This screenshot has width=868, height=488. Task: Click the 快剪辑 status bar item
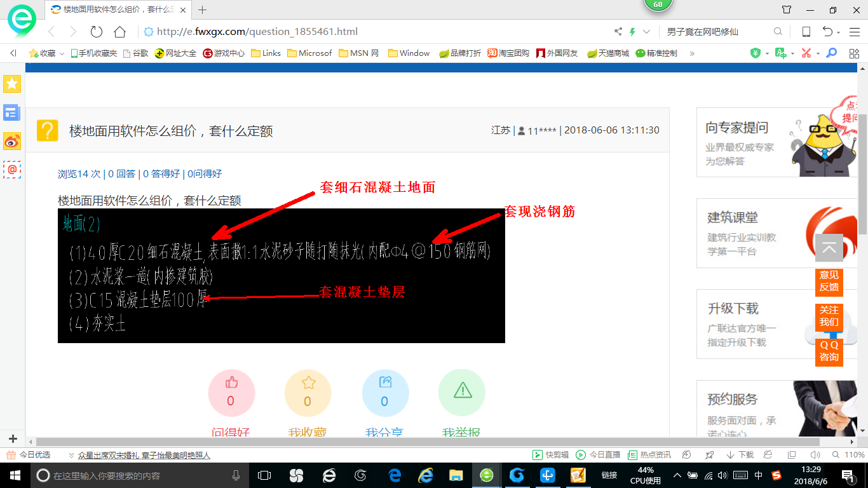click(x=550, y=455)
